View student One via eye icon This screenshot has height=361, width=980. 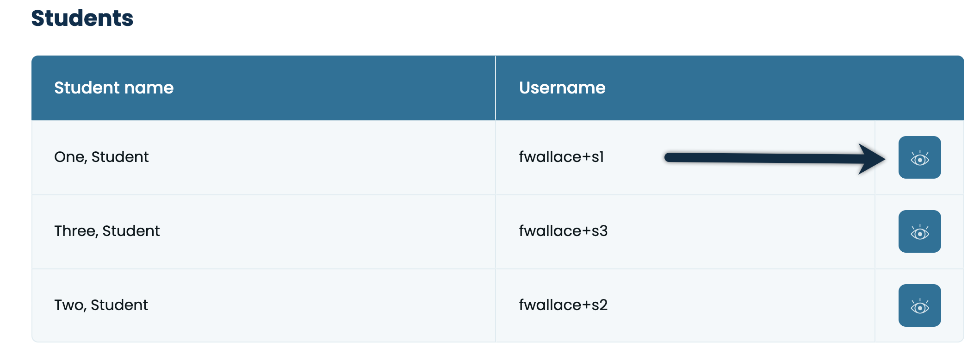(919, 157)
